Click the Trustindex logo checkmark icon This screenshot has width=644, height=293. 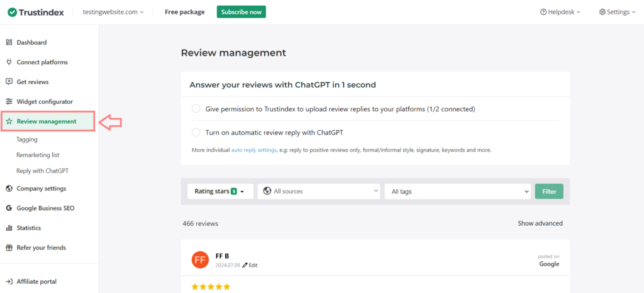pos(13,12)
